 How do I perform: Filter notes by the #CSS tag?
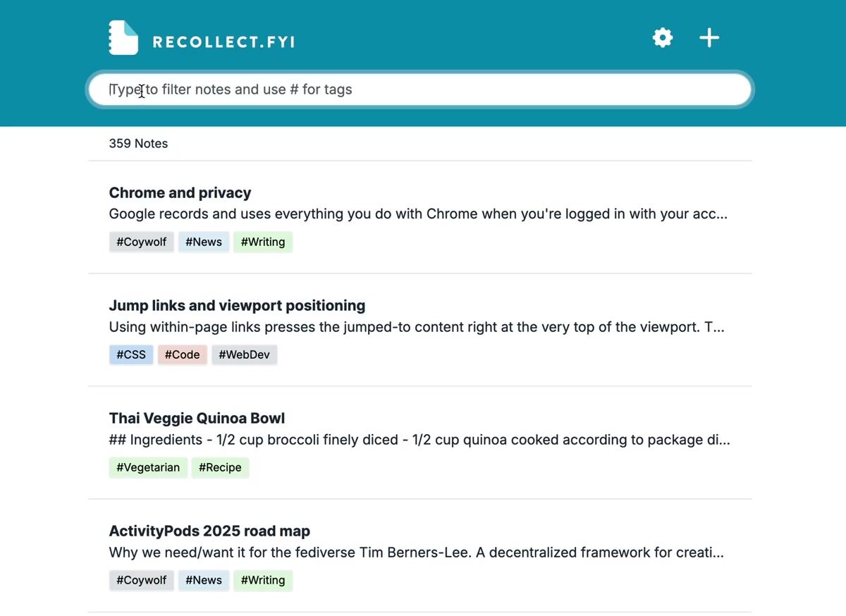pyautogui.click(x=131, y=355)
